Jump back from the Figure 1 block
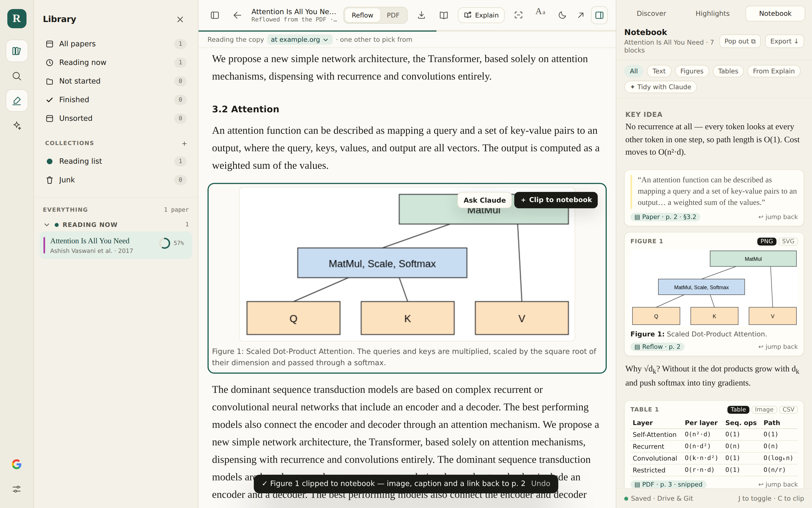Viewport: 812px width, 508px height. 778,347
